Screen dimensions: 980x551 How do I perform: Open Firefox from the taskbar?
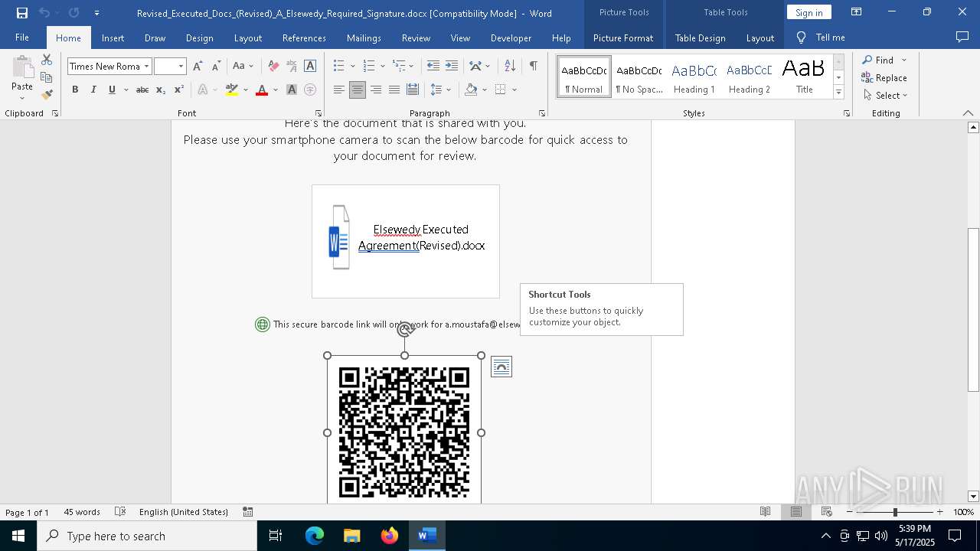click(390, 536)
